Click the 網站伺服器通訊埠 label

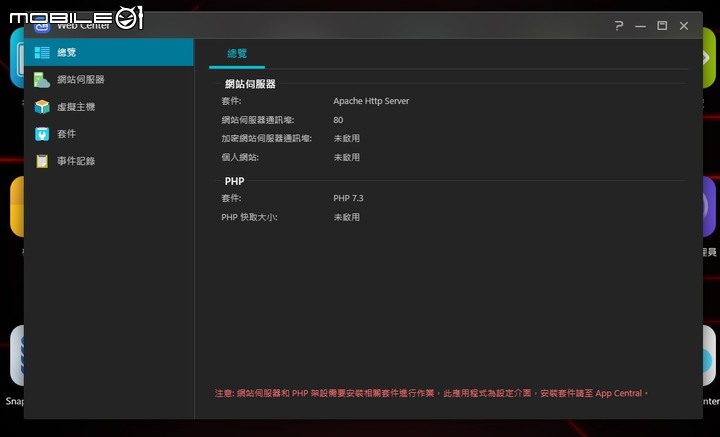point(258,120)
